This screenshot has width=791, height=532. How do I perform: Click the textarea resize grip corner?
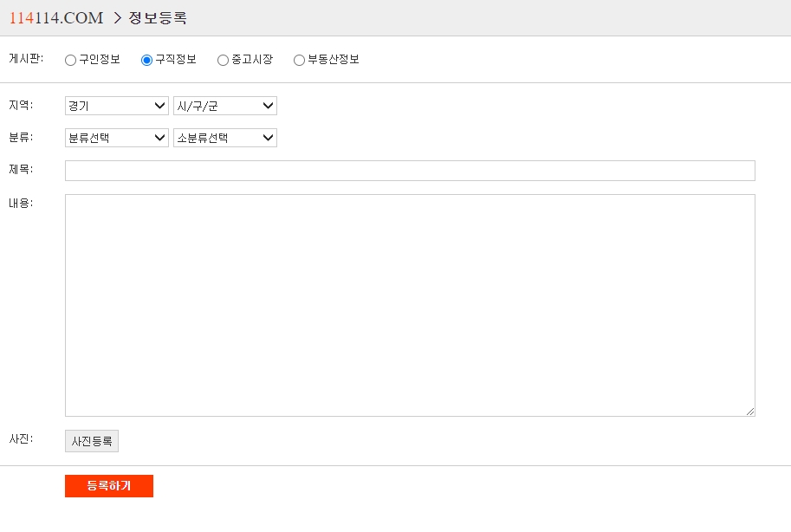(750, 412)
